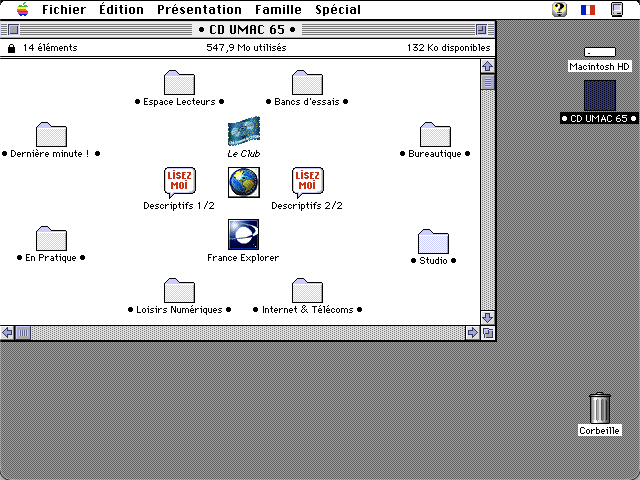Image resolution: width=640 pixels, height=480 pixels.
Task: Select the CD UMAC 65 disc on desktop
Action: pos(600,96)
